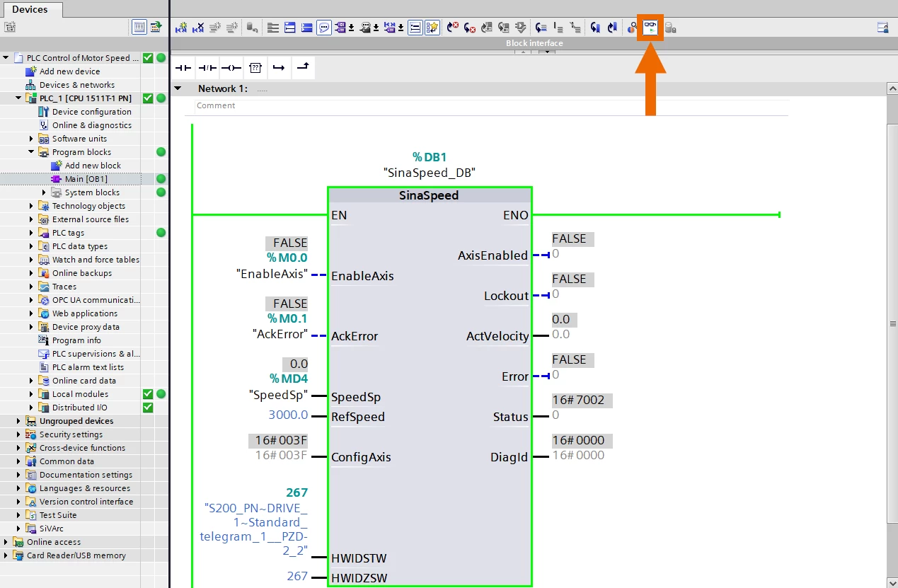Screen dimensions: 898x588
Task: Expand the Ungrouped devices node
Action: pos(18,421)
